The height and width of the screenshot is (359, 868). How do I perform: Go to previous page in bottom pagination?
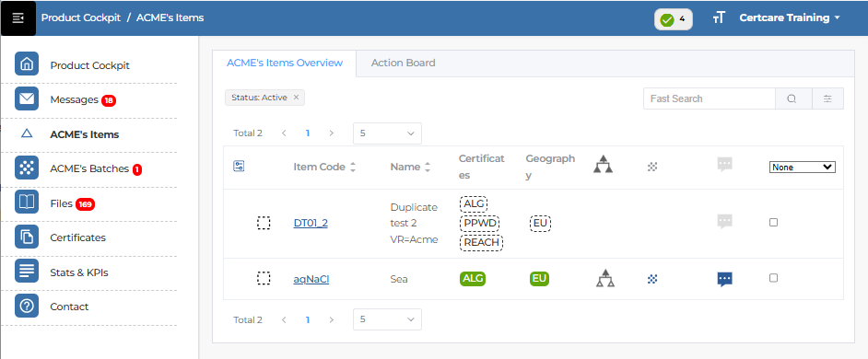pos(284,319)
